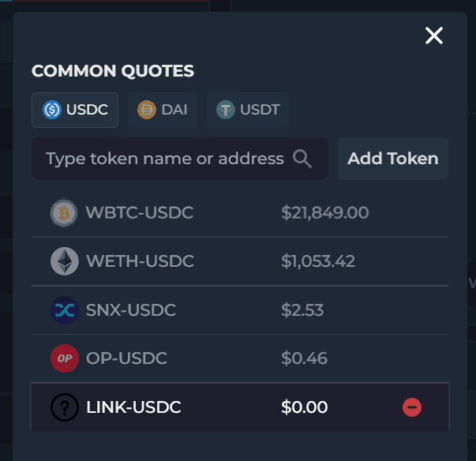Choose the WBTC-USDC pair row
The width and height of the screenshot is (476, 461).
(240, 213)
